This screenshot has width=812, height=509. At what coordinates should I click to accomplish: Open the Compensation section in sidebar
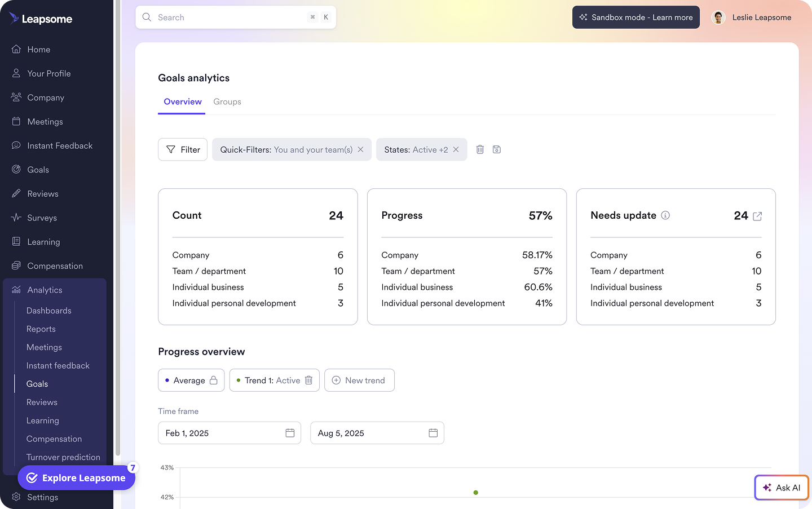[x=55, y=265]
